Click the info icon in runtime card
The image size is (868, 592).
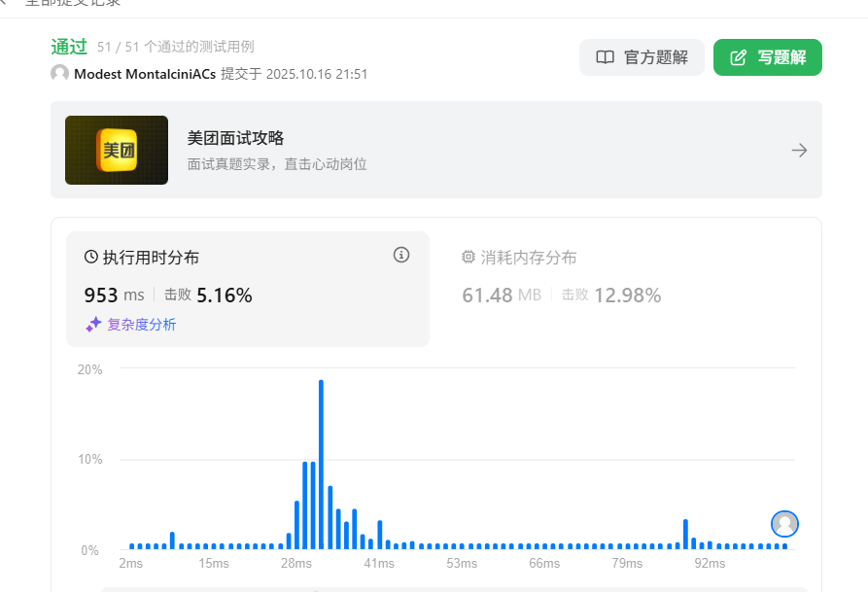click(x=401, y=255)
